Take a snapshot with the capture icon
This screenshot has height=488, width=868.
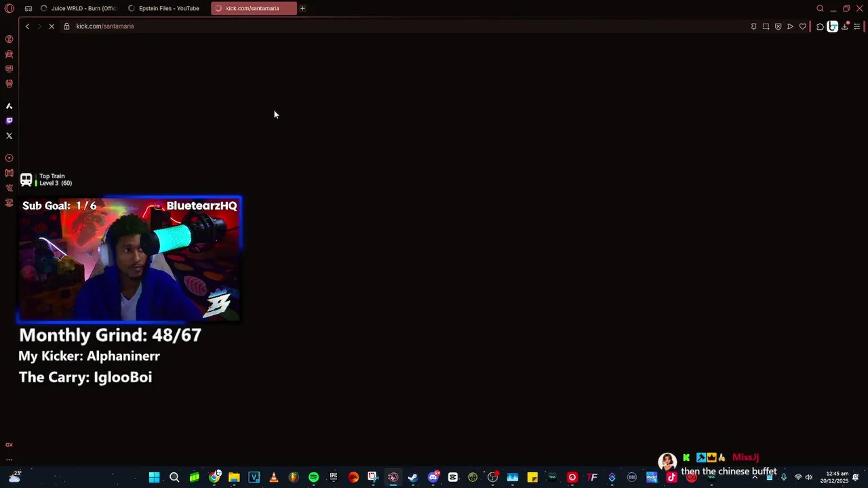click(766, 26)
